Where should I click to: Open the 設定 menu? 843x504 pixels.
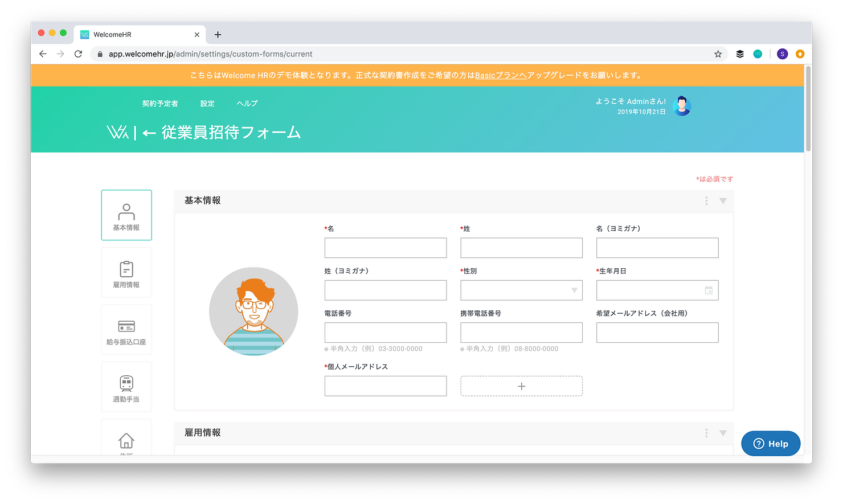(207, 104)
